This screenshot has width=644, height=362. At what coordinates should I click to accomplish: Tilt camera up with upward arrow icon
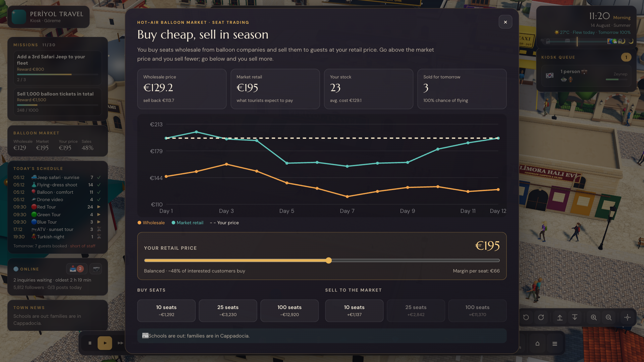[x=560, y=317]
